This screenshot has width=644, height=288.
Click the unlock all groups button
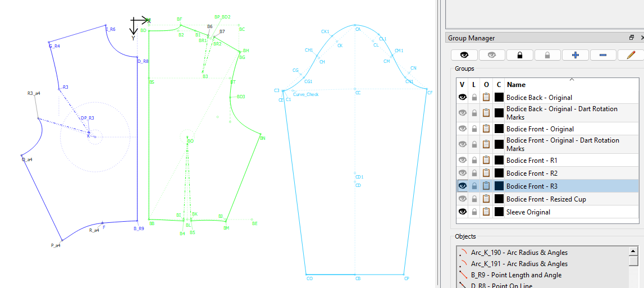click(547, 55)
